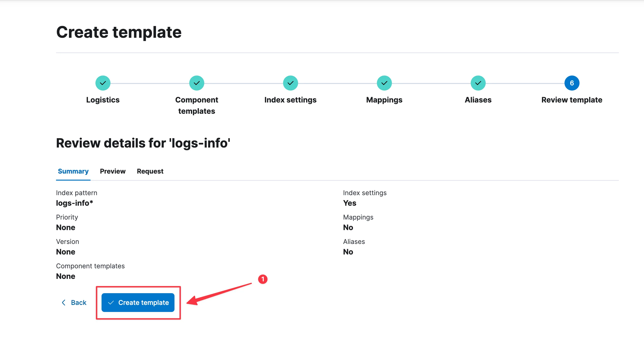The width and height of the screenshot is (644, 349).
Task: Click the Logistics step checkmark icon
Action: 103,83
